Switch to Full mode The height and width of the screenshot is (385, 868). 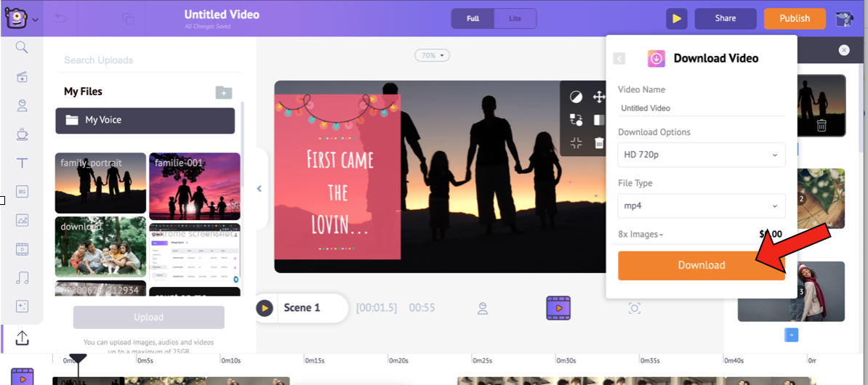tap(473, 18)
